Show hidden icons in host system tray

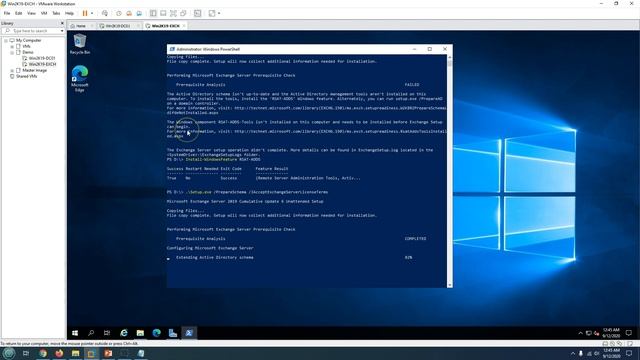coord(573,353)
